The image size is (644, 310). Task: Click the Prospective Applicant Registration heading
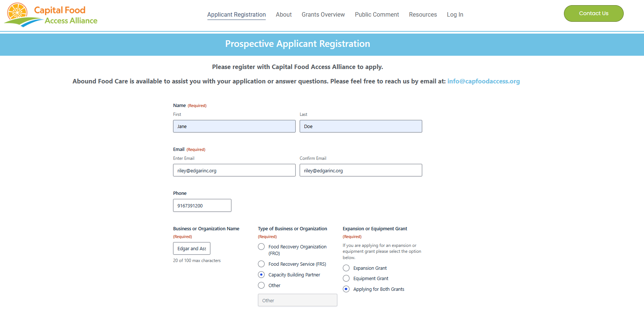click(297, 44)
